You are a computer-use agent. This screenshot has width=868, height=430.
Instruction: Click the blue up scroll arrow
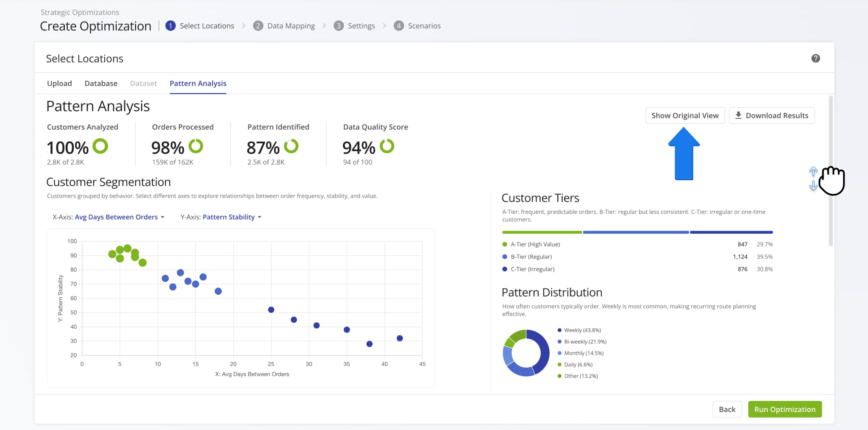[814, 172]
